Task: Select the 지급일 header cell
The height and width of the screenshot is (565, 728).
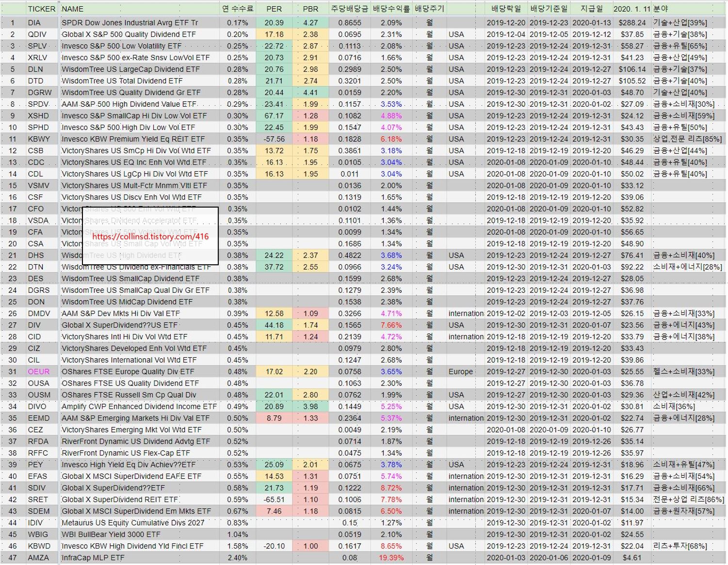Action: (x=592, y=9)
